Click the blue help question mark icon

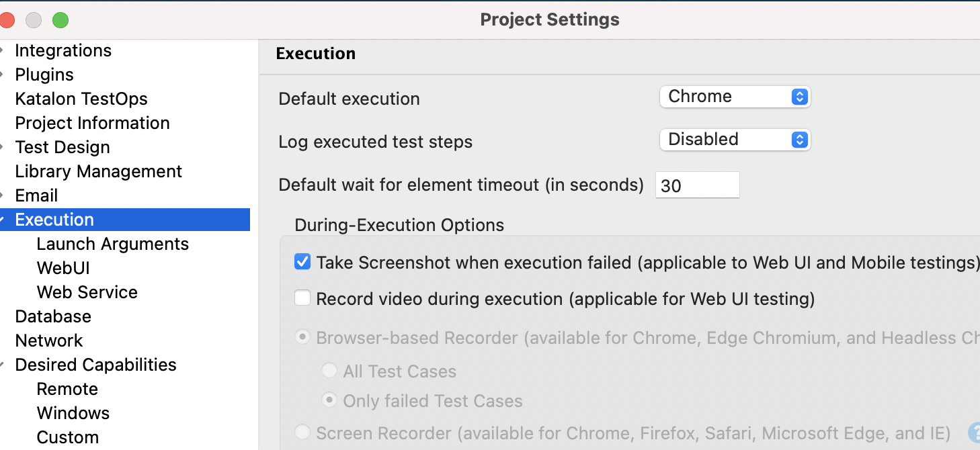974,432
